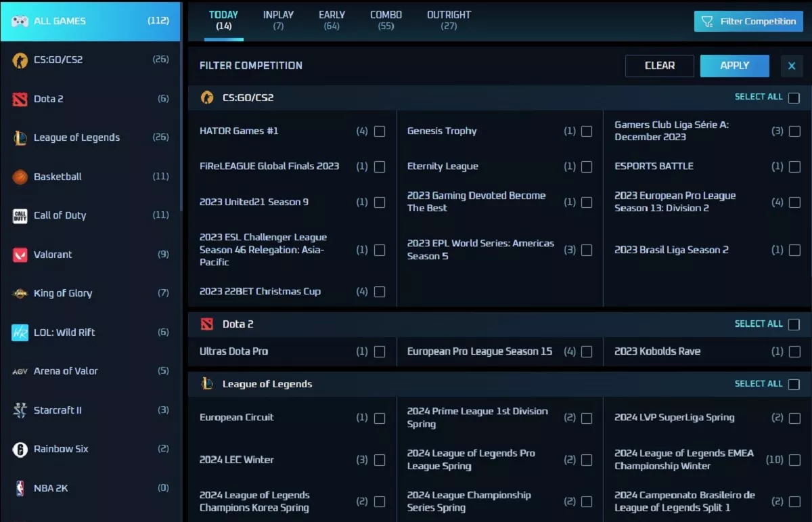Click the League of Legends section header icon
Image resolution: width=812 pixels, height=522 pixels.
click(207, 384)
